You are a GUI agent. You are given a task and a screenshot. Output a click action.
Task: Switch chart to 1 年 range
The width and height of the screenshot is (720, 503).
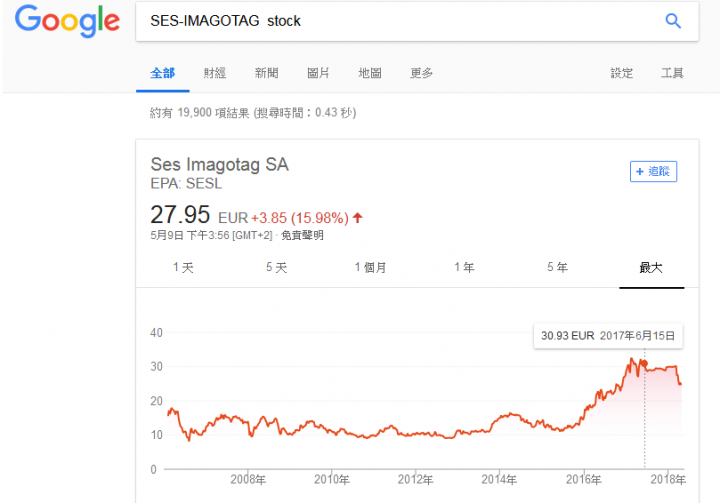[x=464, y=267]
